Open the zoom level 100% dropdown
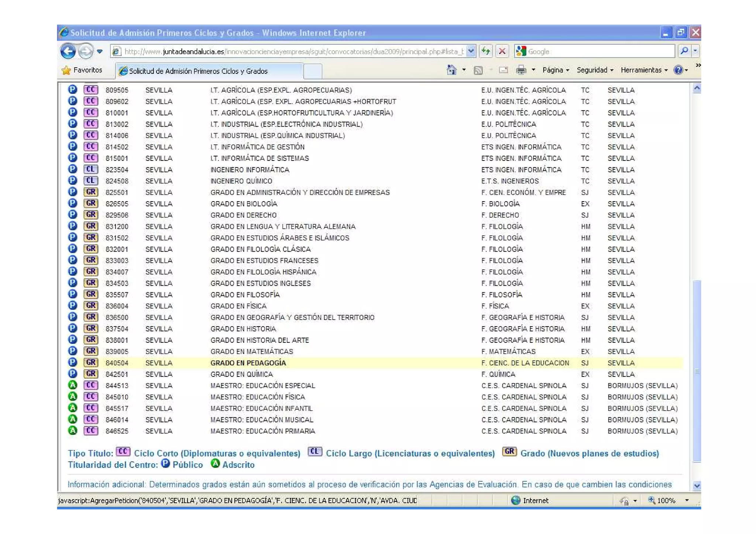Image resolution: width=756 pixels, height=534 pixels. click(x=687, y=500)
